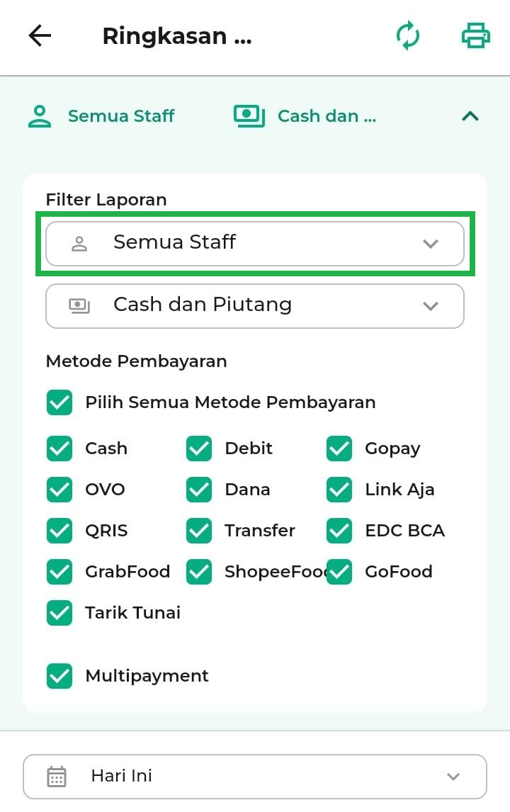The height and width of the screenshot is (812, 510).
Task: Toggle the Multipayment checkbox
Action: tap(59, 676)
